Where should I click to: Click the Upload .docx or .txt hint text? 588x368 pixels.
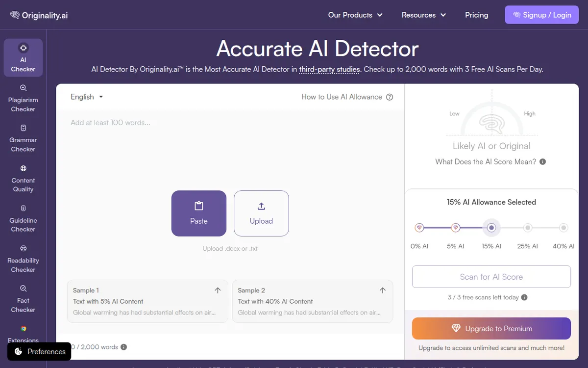point(230,249)
